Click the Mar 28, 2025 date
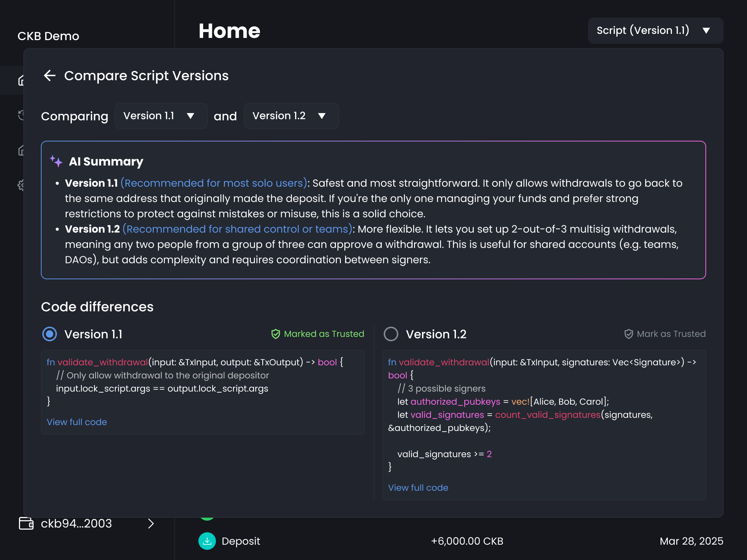The image size is (747, 560). [691, 541]
